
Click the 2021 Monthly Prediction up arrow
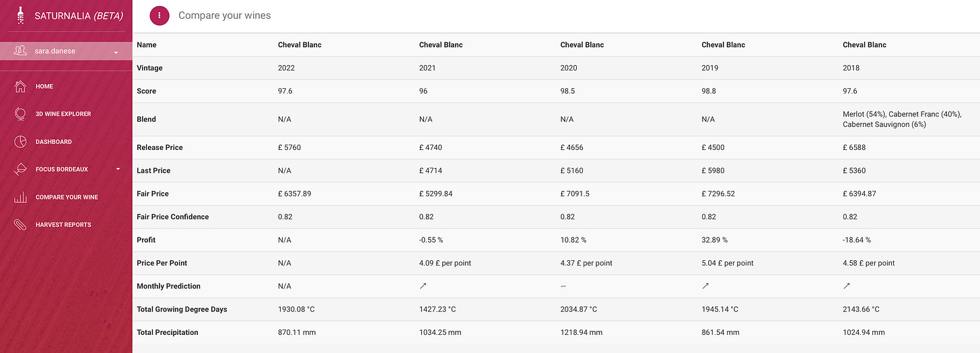tap(423, 286)
